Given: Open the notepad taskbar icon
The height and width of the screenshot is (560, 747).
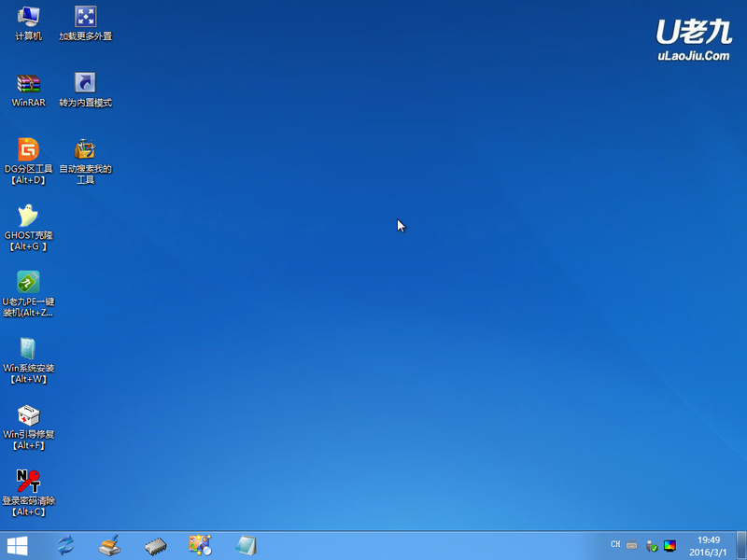Looking at the screenshot, I should (x=246, y=546).
